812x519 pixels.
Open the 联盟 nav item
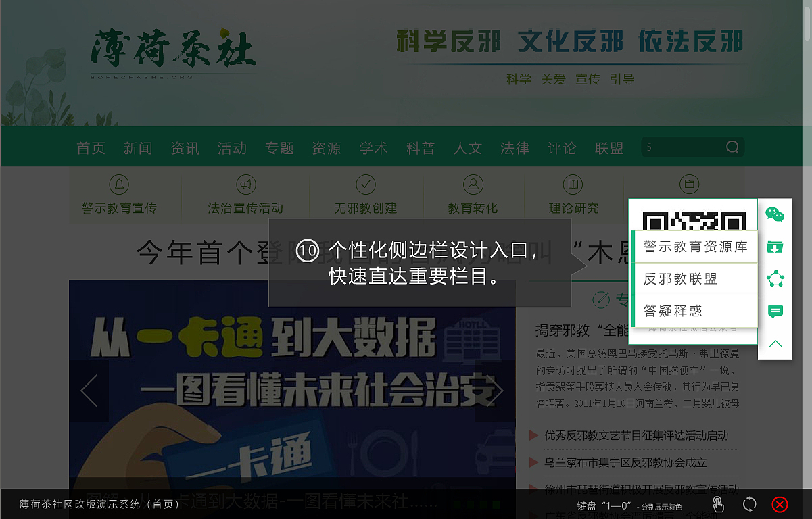[609, 148]
